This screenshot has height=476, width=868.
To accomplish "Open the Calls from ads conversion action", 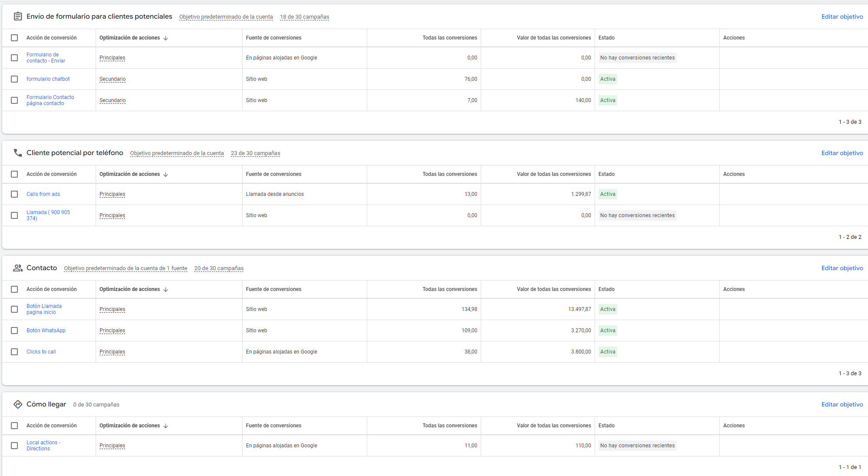I will point(43,194).
